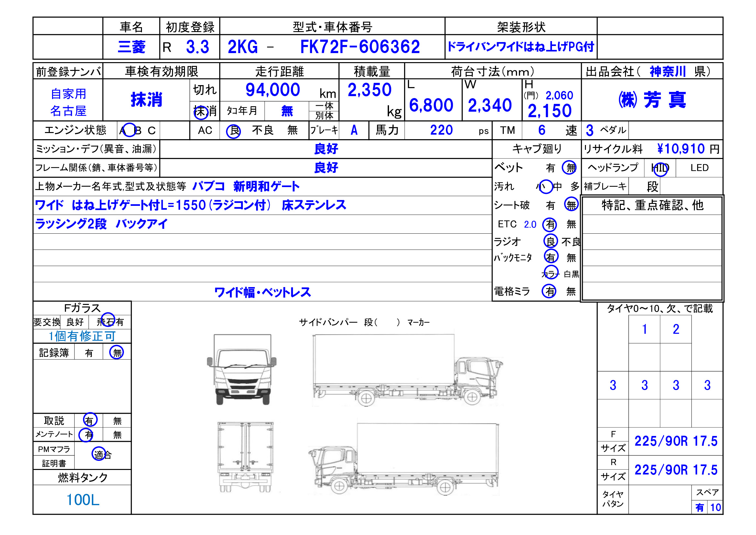
Task: Select the side view truck diagram with cab on left
Action: coord(404,459)
